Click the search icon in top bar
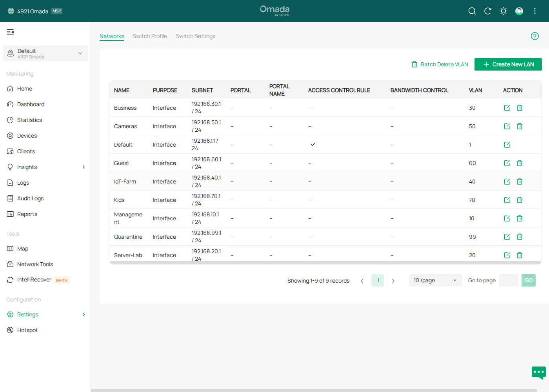Image resolution: width=549 pixels, height=392 pixels. [x=472, y=11]
